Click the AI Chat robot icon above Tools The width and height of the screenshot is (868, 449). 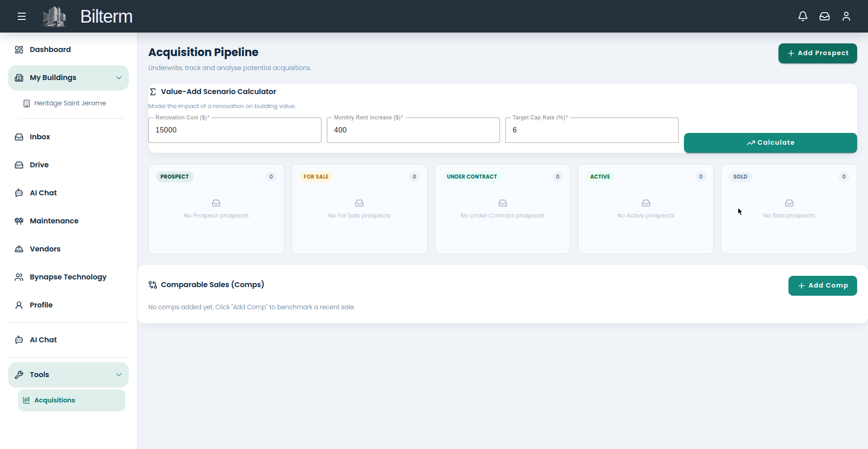click(x=19, y=340)
